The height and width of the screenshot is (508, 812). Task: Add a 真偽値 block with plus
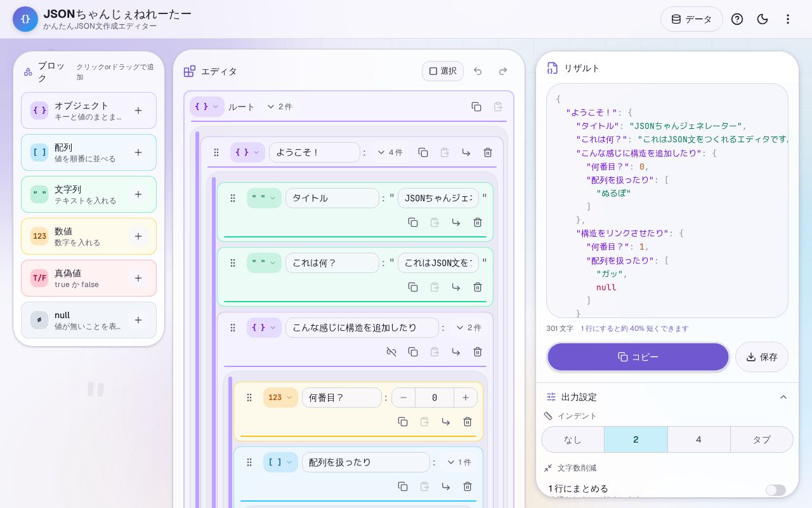138,278
